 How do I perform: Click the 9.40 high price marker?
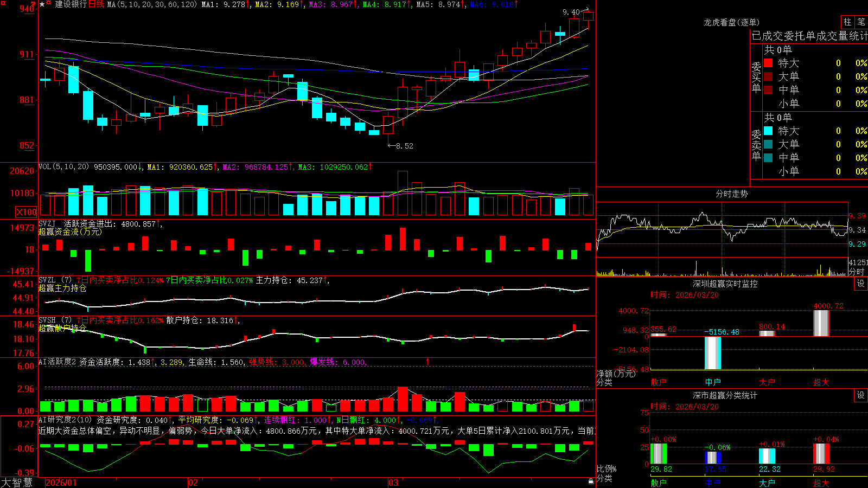(x=571, y=11)
